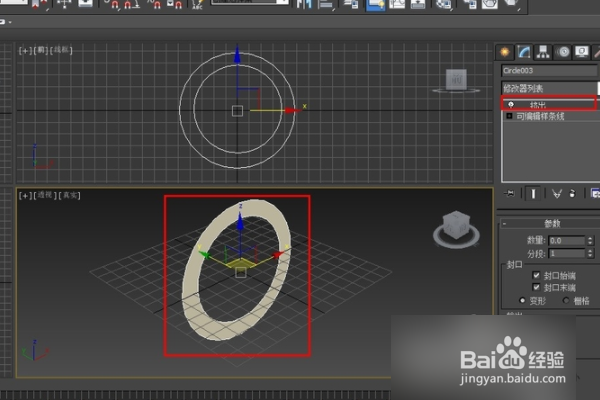Screen dimensions: 600x400
Task: Click the 分段 segments value field
Action: [566, 253]
